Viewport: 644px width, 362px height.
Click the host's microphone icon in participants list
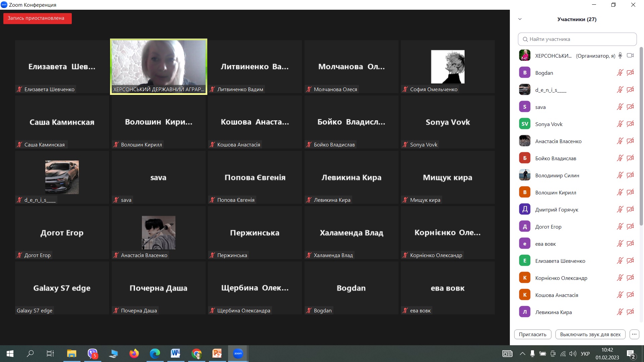click(620, 56)
